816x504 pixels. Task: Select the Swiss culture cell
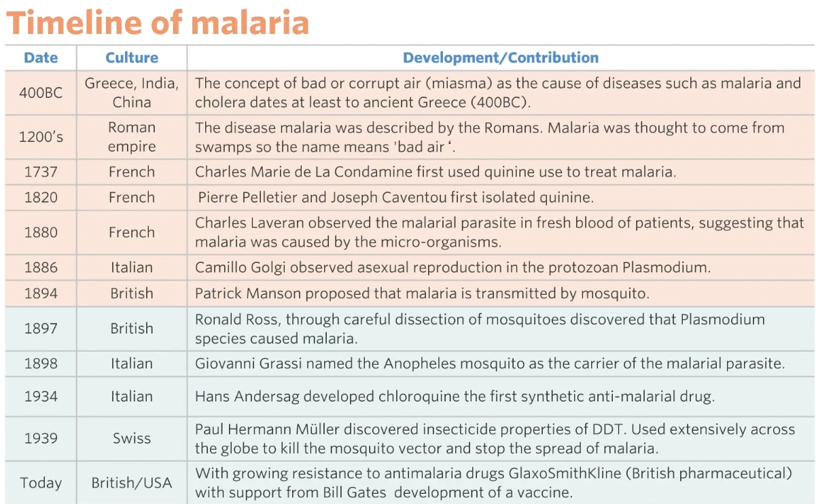132,438
